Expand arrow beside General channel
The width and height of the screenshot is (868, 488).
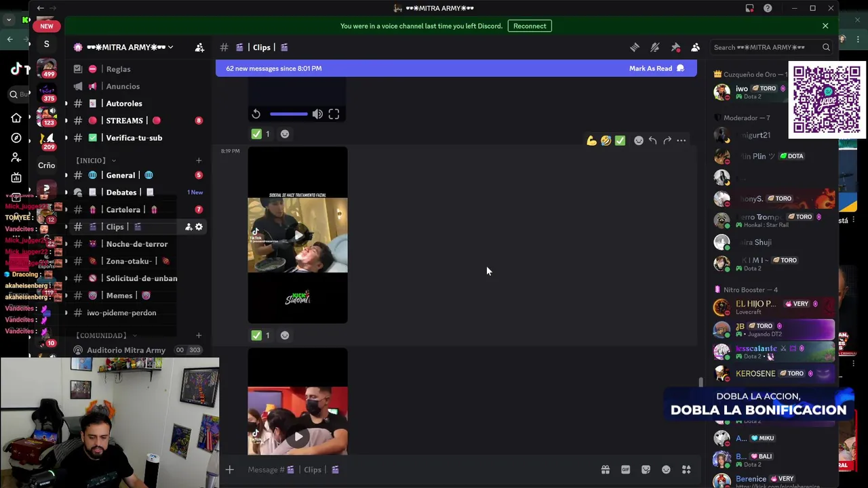pos(66,176)
